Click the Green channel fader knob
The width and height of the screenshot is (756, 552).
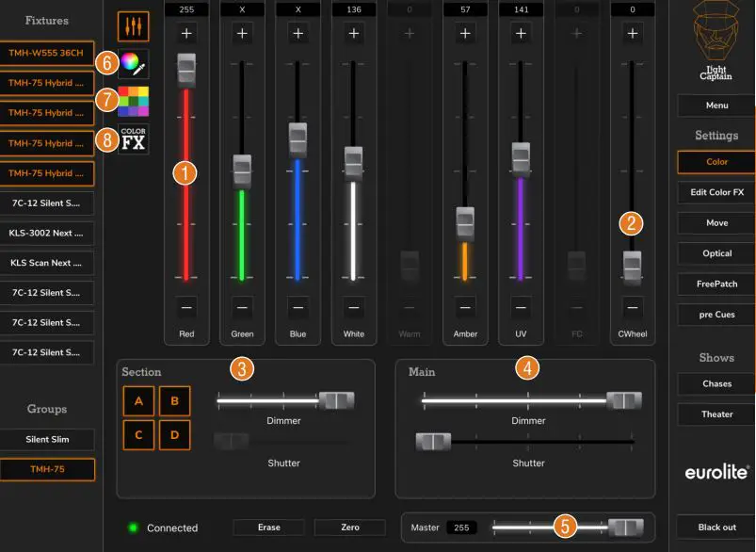242,171
